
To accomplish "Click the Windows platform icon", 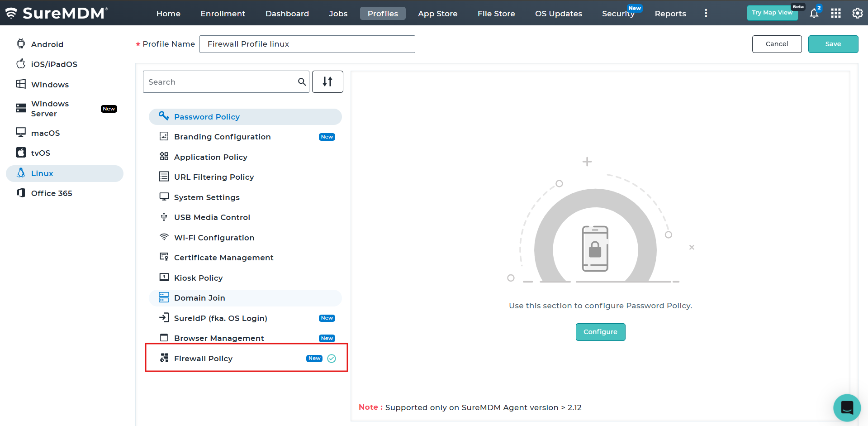I will (x=21, y=84).
